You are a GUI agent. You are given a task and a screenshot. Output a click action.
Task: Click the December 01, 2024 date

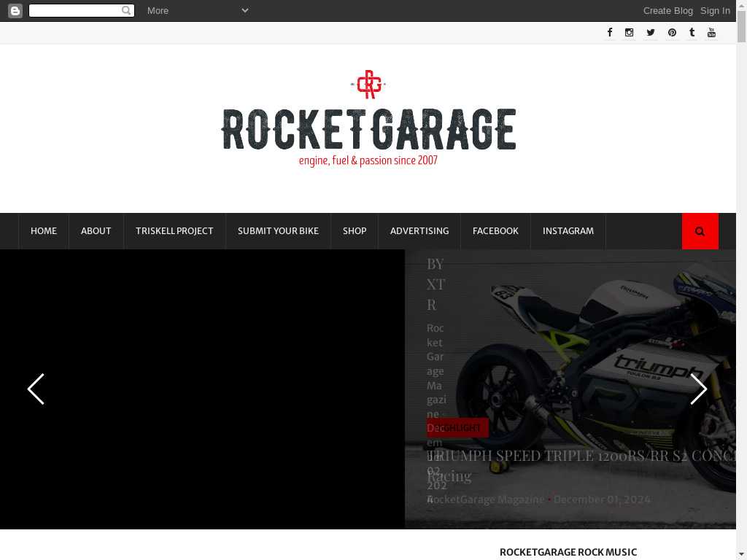pyautogui.click(x=602, y=499)
